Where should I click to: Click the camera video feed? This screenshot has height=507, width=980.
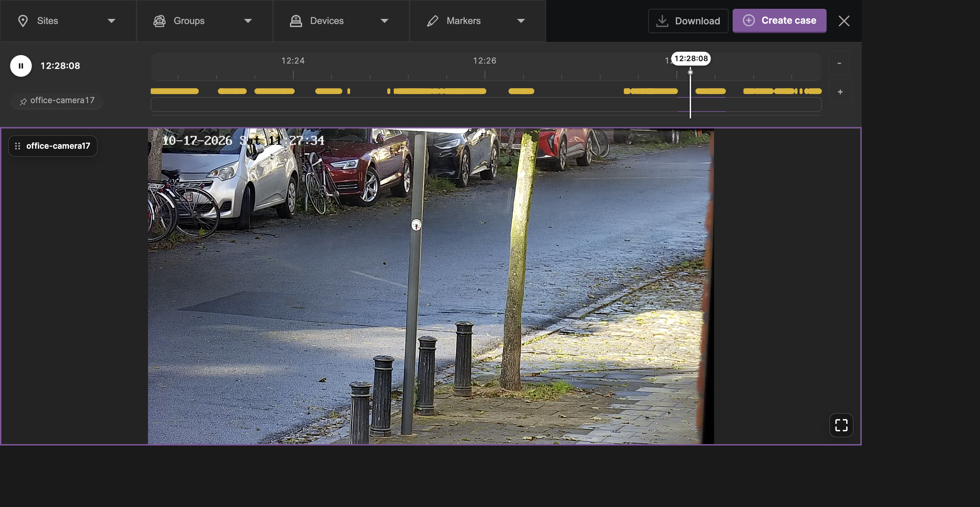431,286
